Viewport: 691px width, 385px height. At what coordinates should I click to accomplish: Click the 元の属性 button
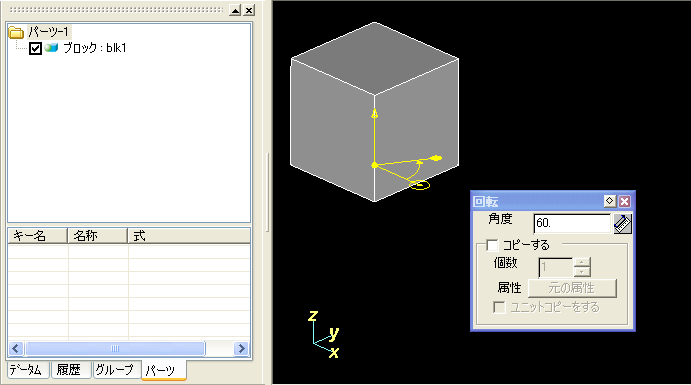[x=572, y=288]
